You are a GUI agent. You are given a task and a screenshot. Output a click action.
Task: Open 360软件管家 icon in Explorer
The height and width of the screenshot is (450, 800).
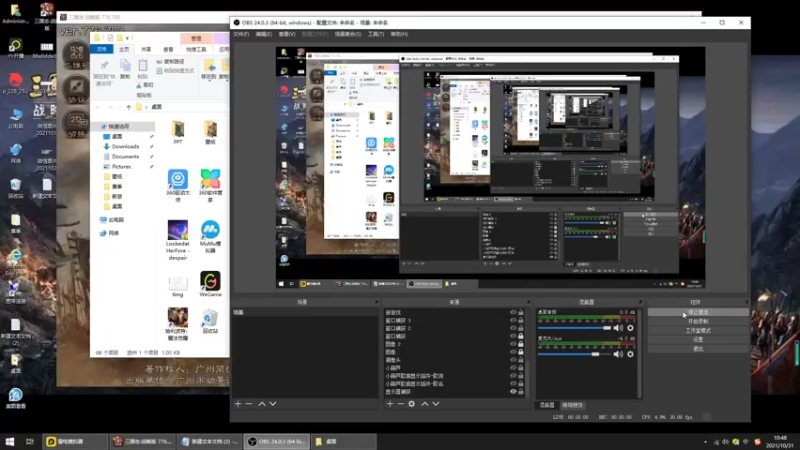[210, 186]
